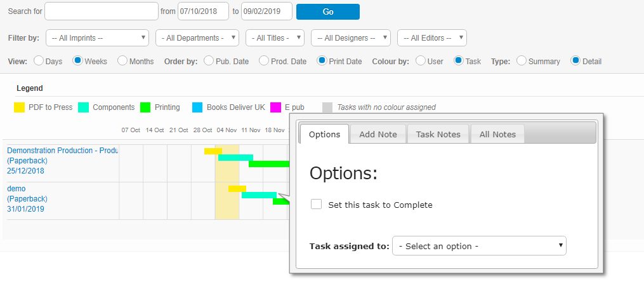Click yellow PDF to Press bar in demo row
Screen dimensions: 644x286
click(x=237, y=189)
